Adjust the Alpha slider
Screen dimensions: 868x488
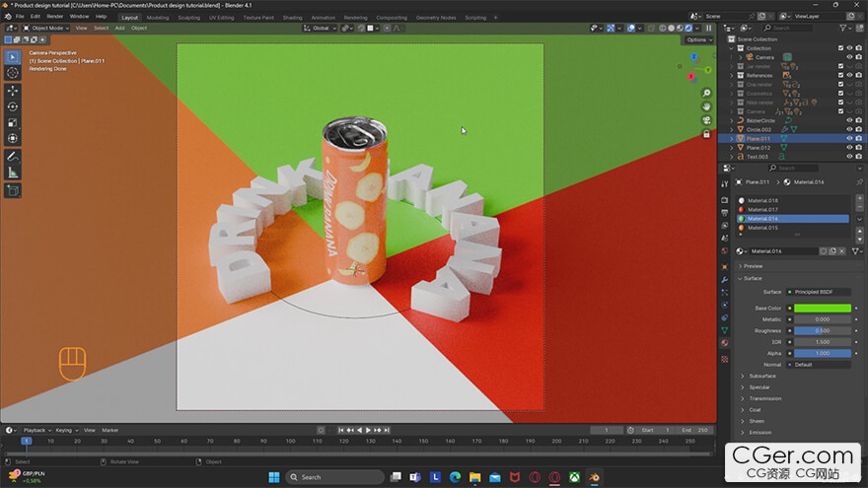[x=822, y=353]
